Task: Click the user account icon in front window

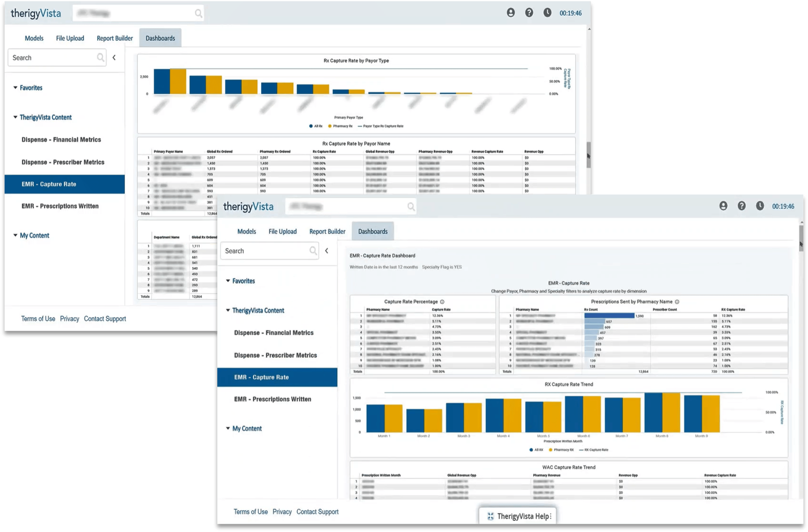Action: tap(723, 206)
